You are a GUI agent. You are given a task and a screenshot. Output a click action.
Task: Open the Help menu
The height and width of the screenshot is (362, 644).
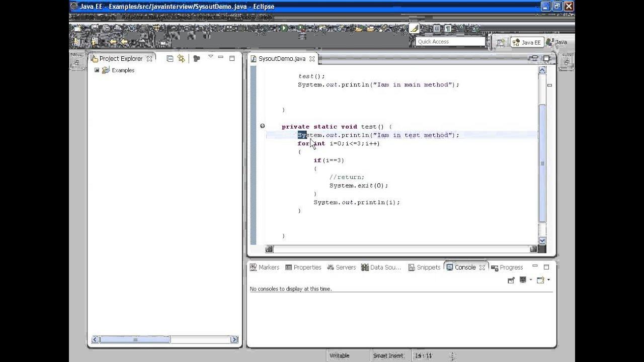click(x=267, y=17)
